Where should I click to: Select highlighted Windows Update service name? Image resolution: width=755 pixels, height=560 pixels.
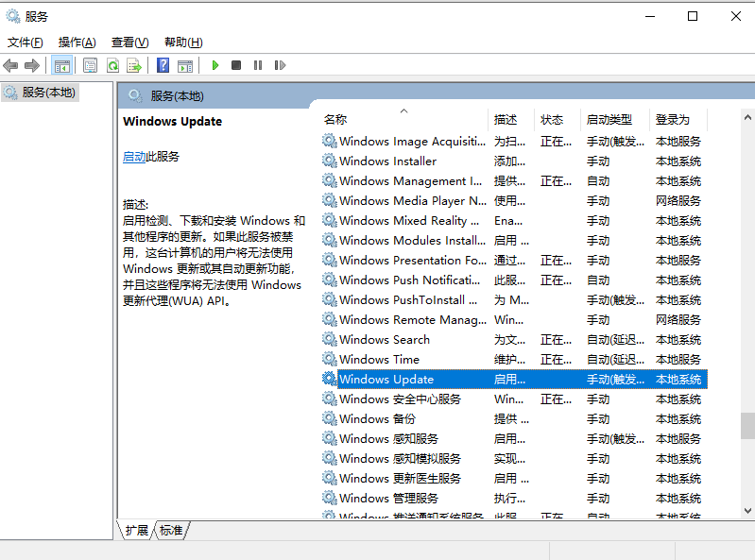click(x=386, y=379)
